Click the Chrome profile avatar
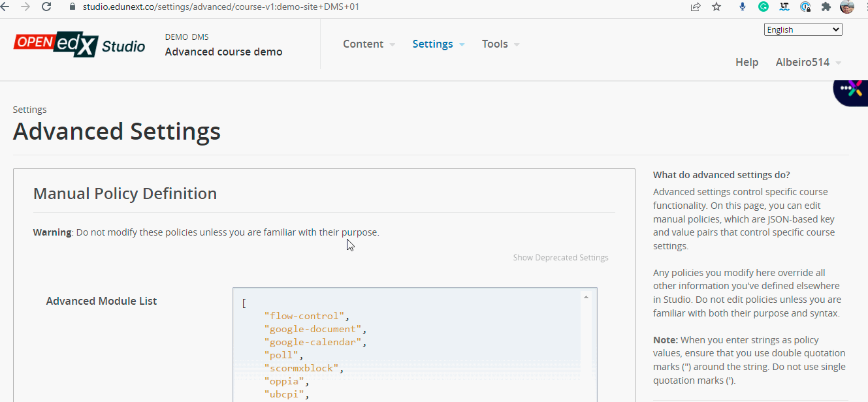This screenshot has width=868, height=402. point(847,7)
